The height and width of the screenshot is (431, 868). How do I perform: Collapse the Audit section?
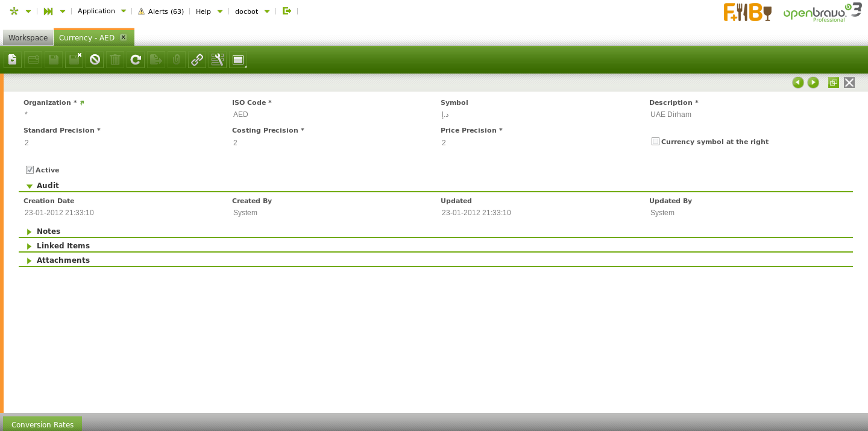click(x=30, y=186)
